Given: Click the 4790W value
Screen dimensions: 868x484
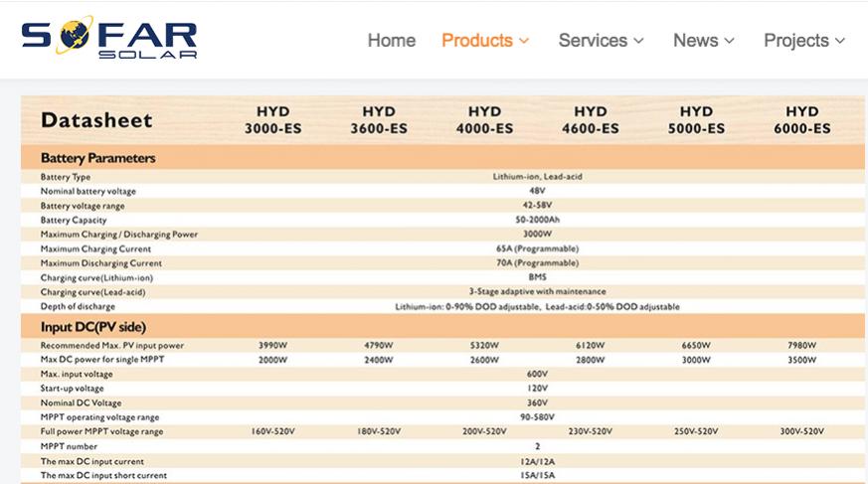Looking at the screenshot, I should pos(379,345).
